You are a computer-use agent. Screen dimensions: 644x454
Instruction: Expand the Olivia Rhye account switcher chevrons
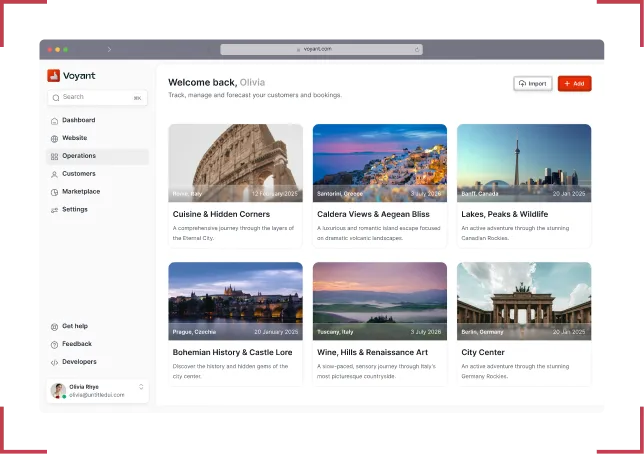[x=141, y=387]
